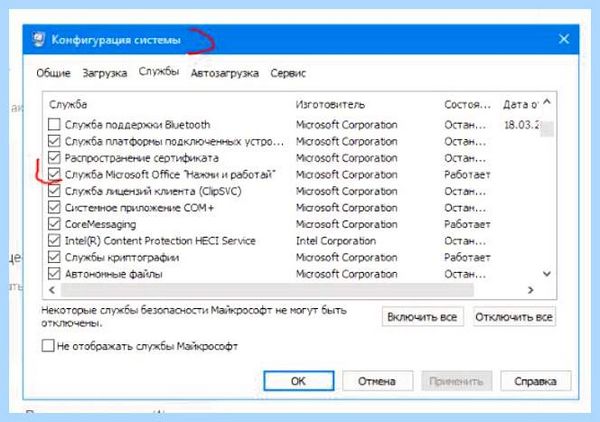Check Не отображать службы Майкрософт
Screen dimensions: 600x422
tap(48, 345)
